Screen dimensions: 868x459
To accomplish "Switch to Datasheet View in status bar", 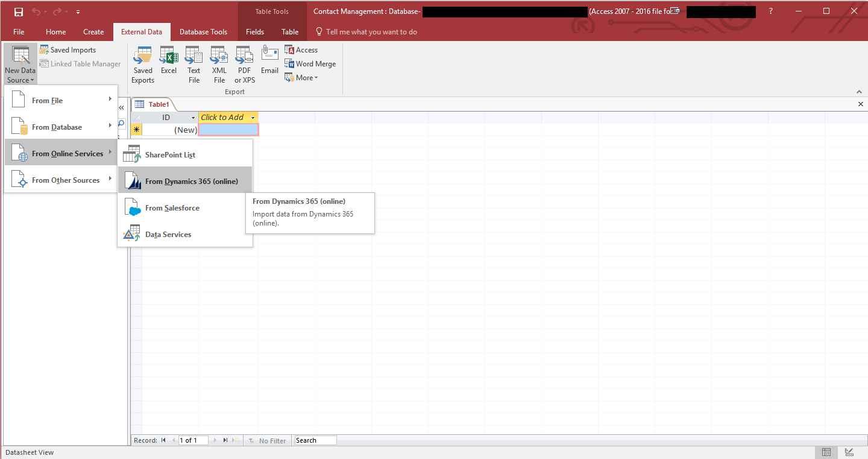I will click(826, 452).
